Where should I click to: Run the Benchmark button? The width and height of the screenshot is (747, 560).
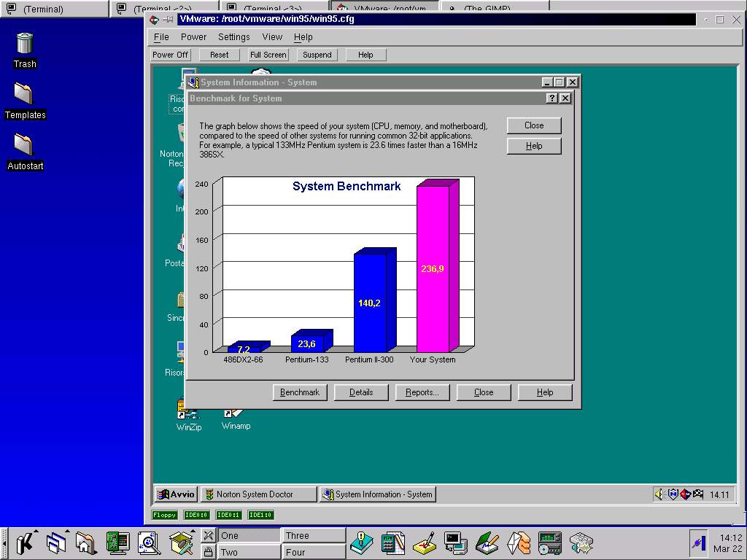pos(300,392)
